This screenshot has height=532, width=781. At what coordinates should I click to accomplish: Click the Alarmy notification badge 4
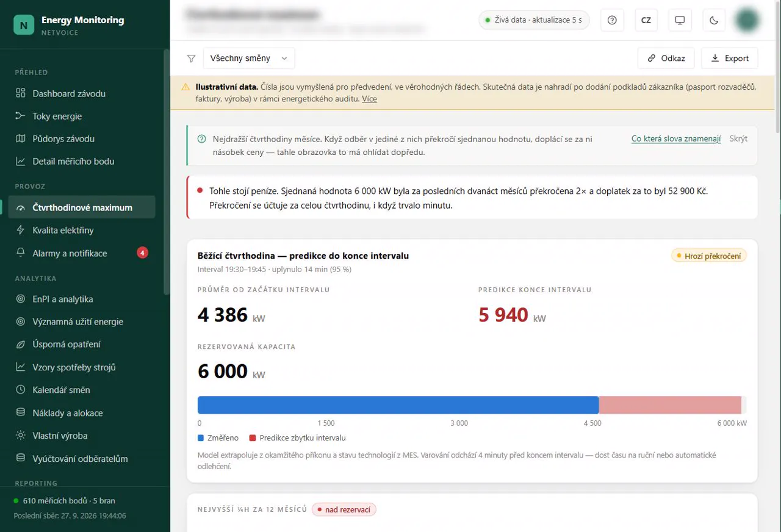click(142, 253)
